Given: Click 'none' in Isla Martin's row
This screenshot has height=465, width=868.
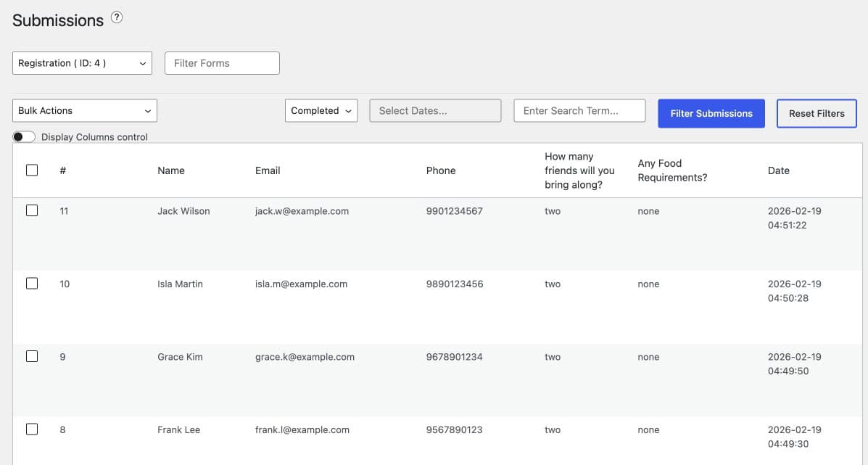Looking at the screenshot, I should (648, 284).
